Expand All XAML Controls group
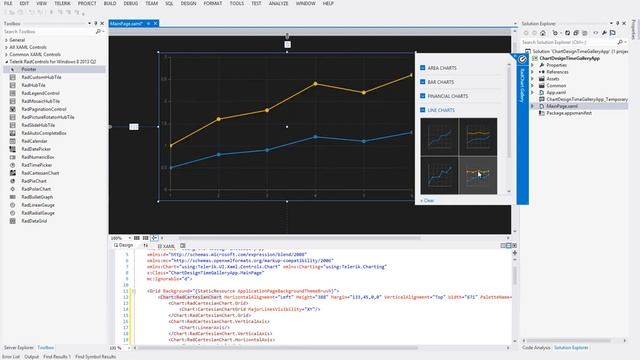 click(6, 47)
